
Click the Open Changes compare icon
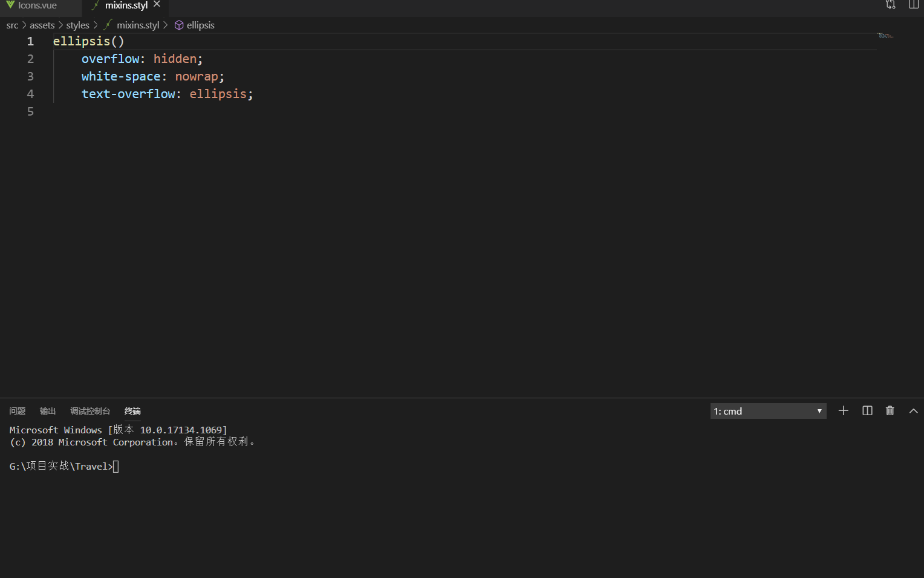[890, 5]
